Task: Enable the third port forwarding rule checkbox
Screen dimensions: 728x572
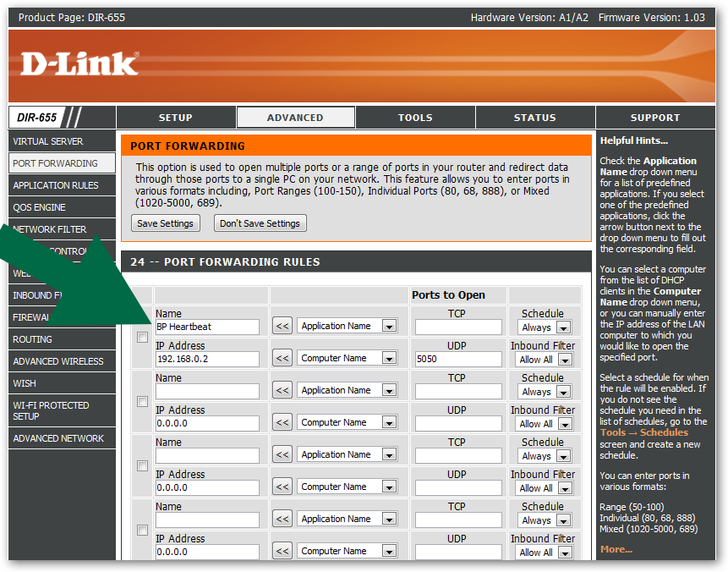Action: click(143, 465)
